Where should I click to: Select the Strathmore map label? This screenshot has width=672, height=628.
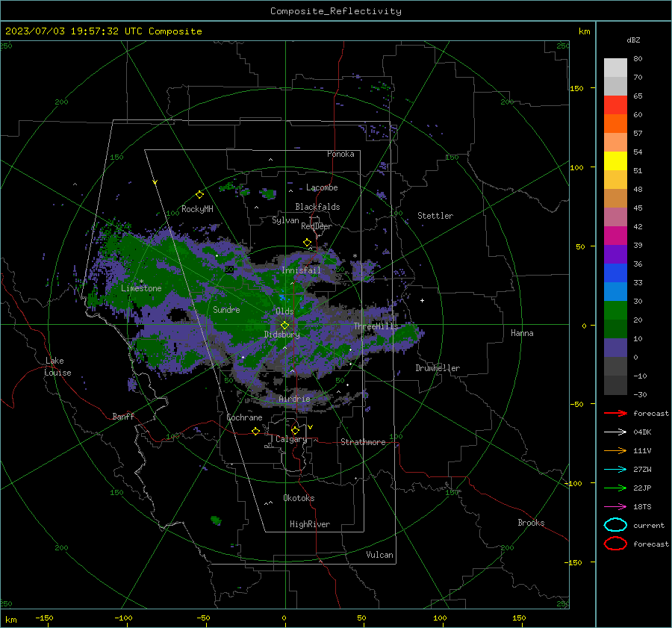(x=363, y=442)
